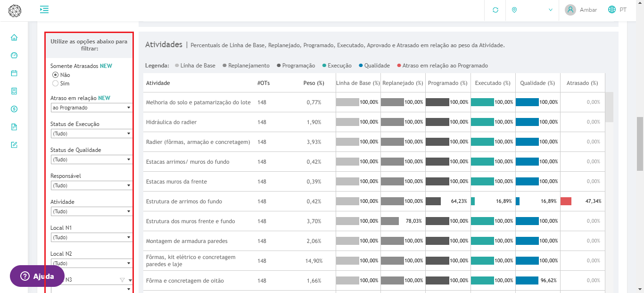644x293 pixels.
Task: Click the Replanejado (%) column header
Action: coord(403,83)
